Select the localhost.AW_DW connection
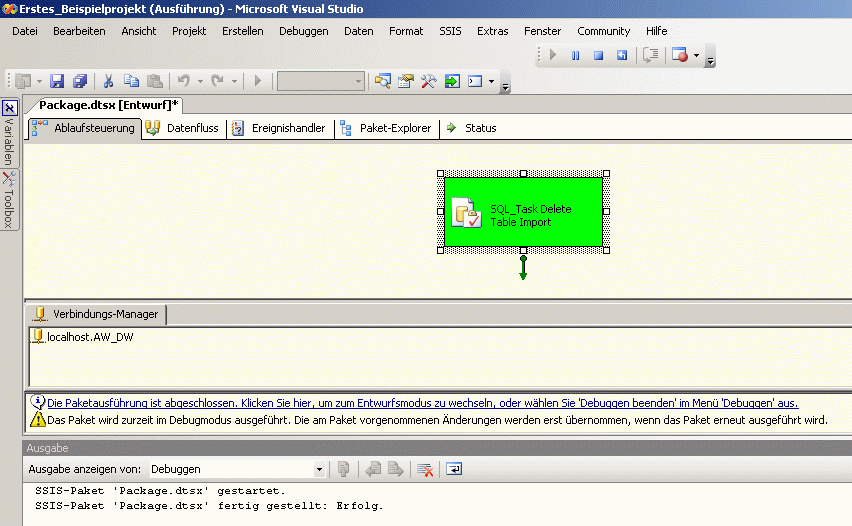Viewport: 852px width, 526px height. coord(83,337)
